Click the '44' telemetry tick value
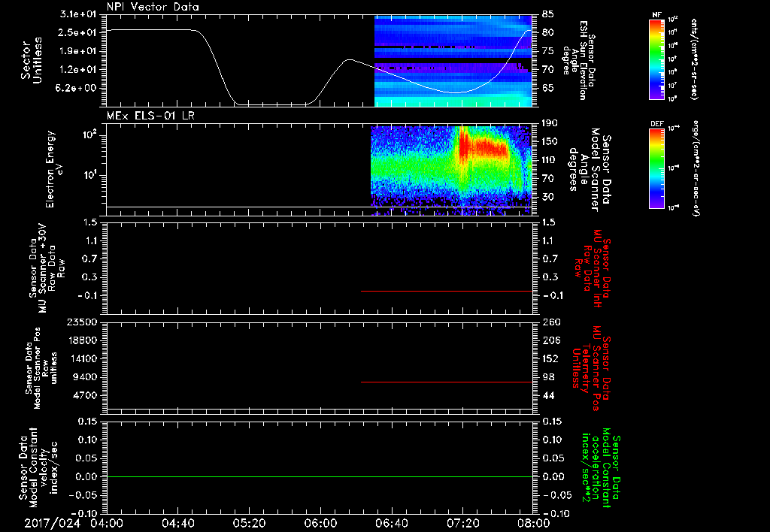 click(x=548, y=395)
